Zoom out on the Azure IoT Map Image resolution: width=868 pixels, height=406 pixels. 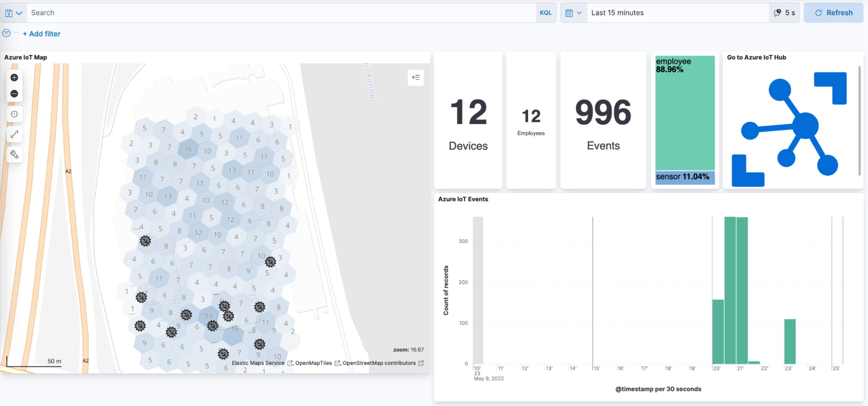click(x=14, y=94)
